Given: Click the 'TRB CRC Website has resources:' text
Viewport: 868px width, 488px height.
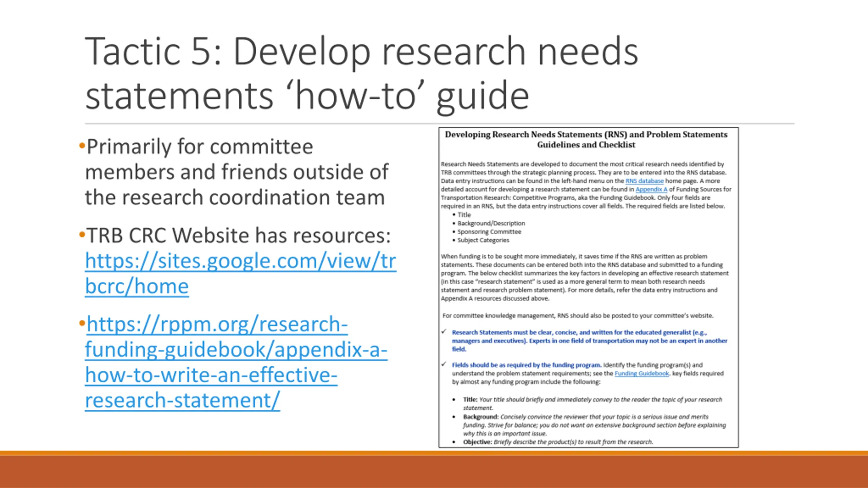Looking at the screenshot, I should coord(238,235).
